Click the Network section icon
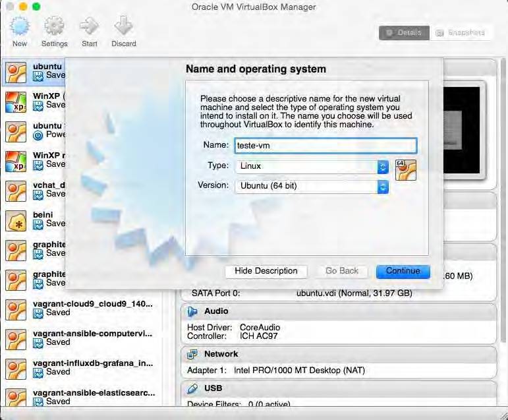 (192, 354)
